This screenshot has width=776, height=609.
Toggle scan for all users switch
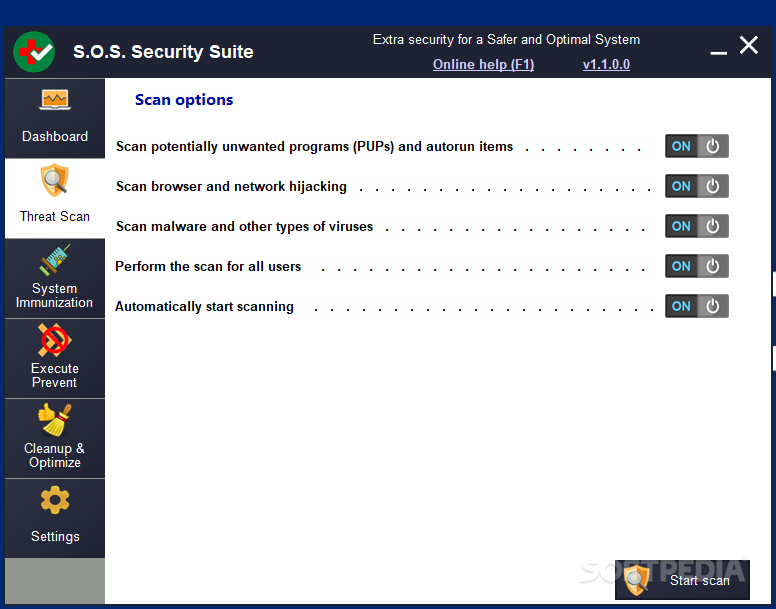click(x=696, y=266)
